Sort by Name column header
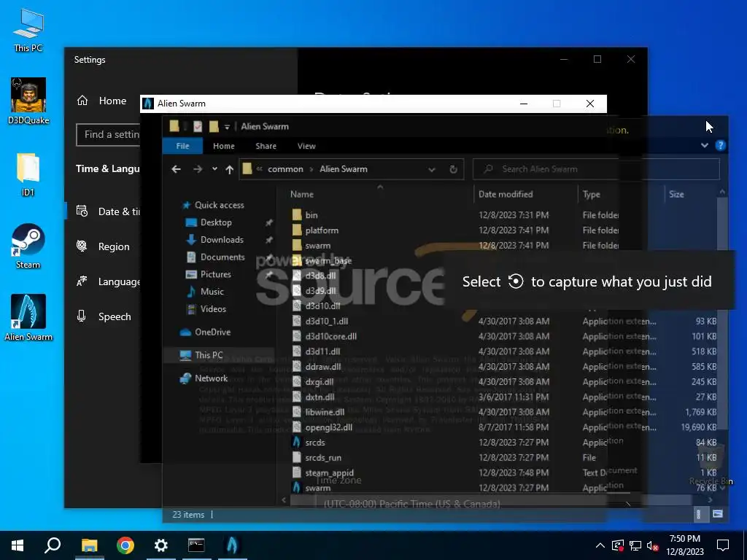Screen dimensions: 747x560 pyautogui.click(x=301, y=194)
